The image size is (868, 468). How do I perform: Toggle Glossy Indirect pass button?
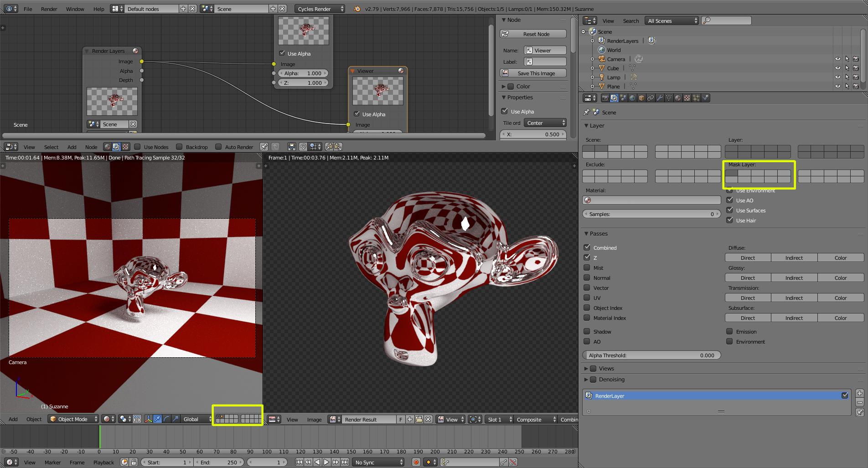(794, 278)
